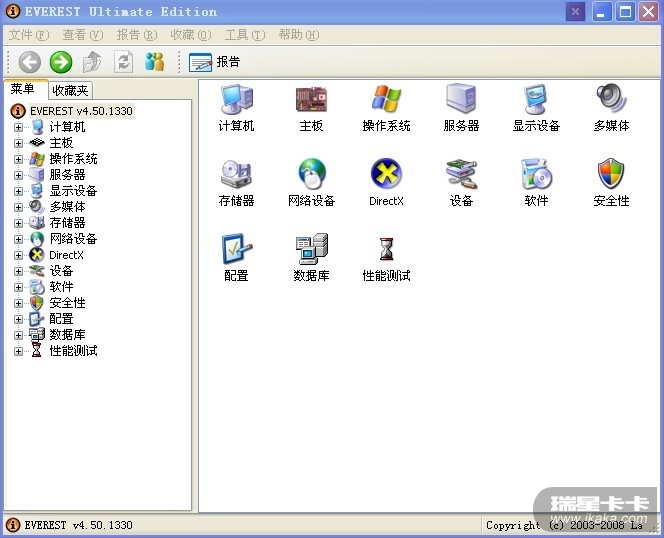Select 性能测试 in the tree
The image size is (664, 538).
[74, 351]
